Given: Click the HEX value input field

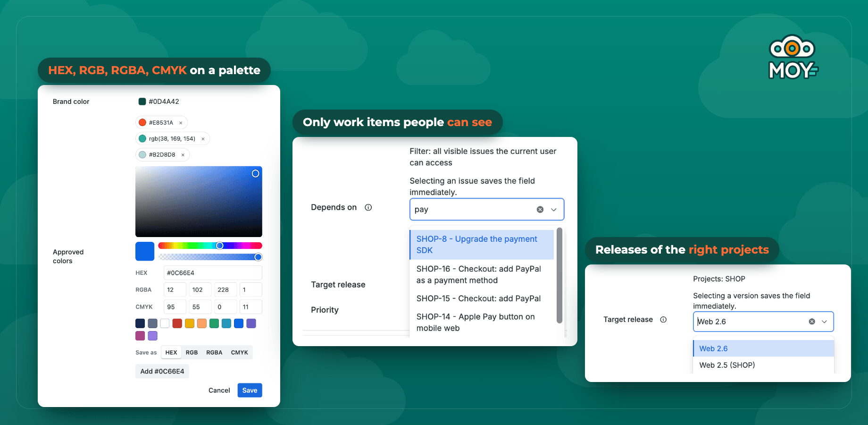Looking at the screenshot, I should tap(213, 273).
